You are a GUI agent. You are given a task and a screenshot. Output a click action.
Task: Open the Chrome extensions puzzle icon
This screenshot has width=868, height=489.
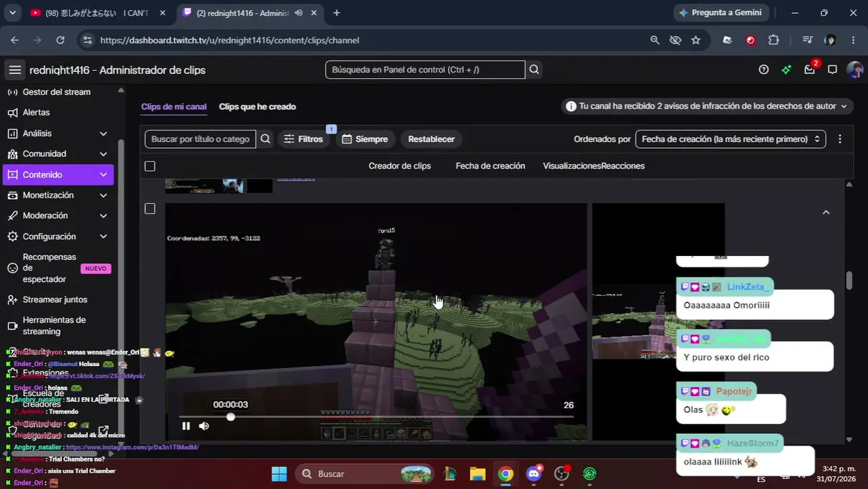(774, 40)
